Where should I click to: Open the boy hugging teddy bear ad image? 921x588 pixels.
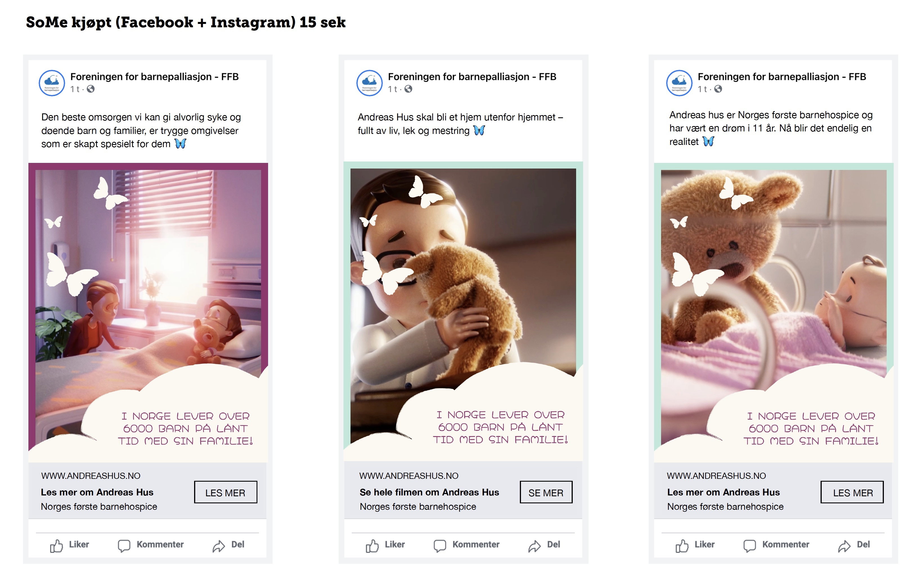(x=463, y=311)
